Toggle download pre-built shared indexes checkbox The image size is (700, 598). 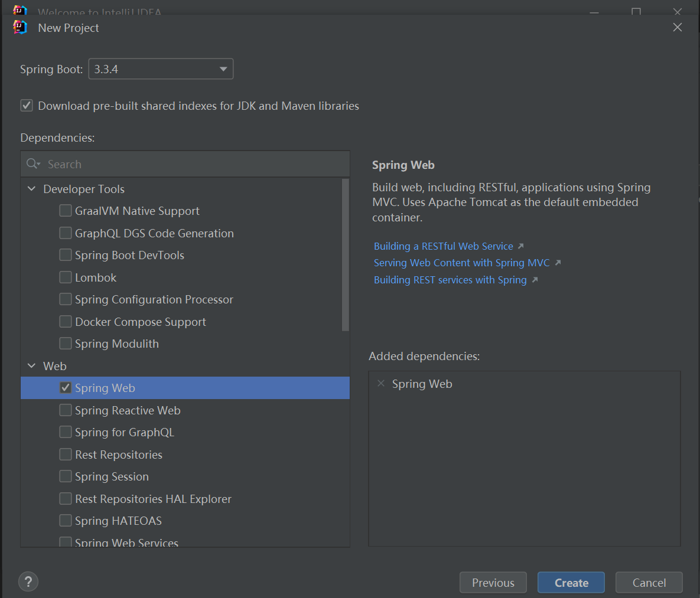(27, 106)
